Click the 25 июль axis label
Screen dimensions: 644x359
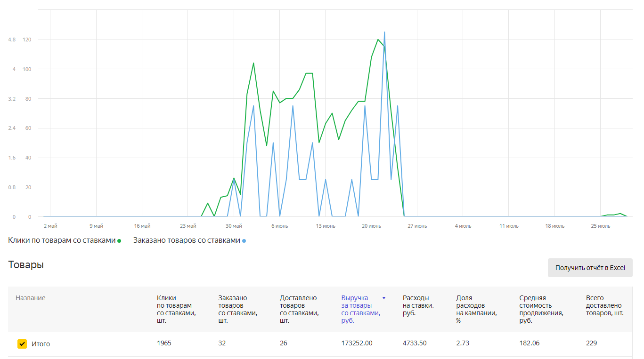[600, 226]
